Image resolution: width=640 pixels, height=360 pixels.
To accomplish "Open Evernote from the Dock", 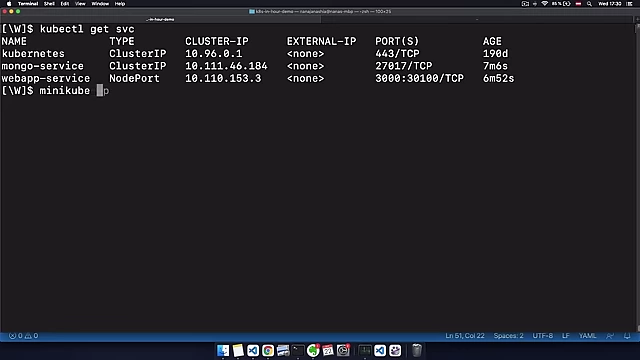I will point(313,350).
